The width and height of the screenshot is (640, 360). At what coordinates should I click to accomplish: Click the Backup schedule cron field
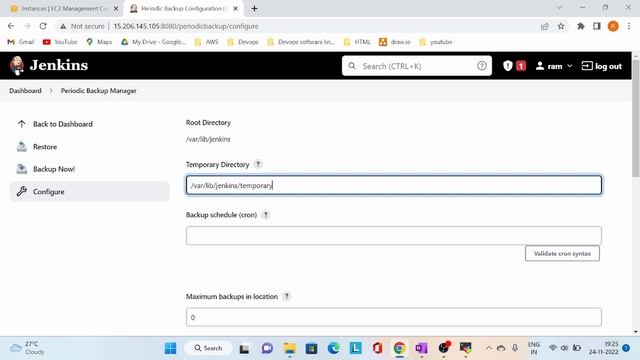pyautogui.click(x=393, y=236)
